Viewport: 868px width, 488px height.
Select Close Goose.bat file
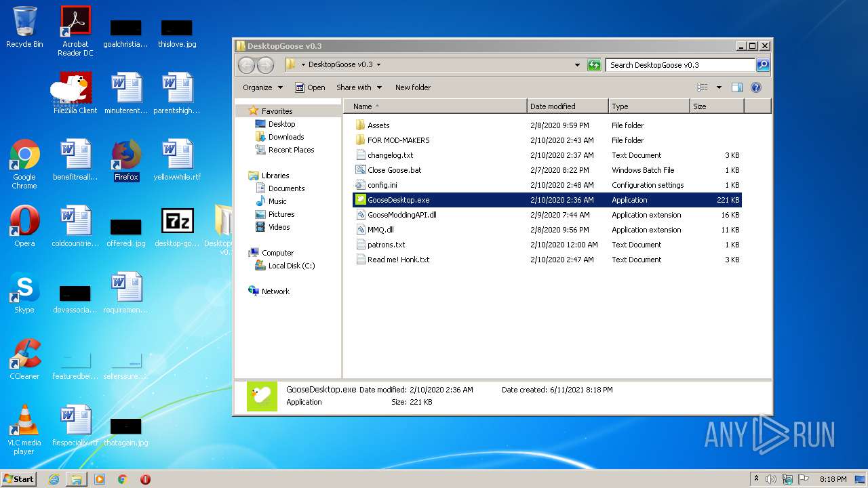(x=394, y=170)
